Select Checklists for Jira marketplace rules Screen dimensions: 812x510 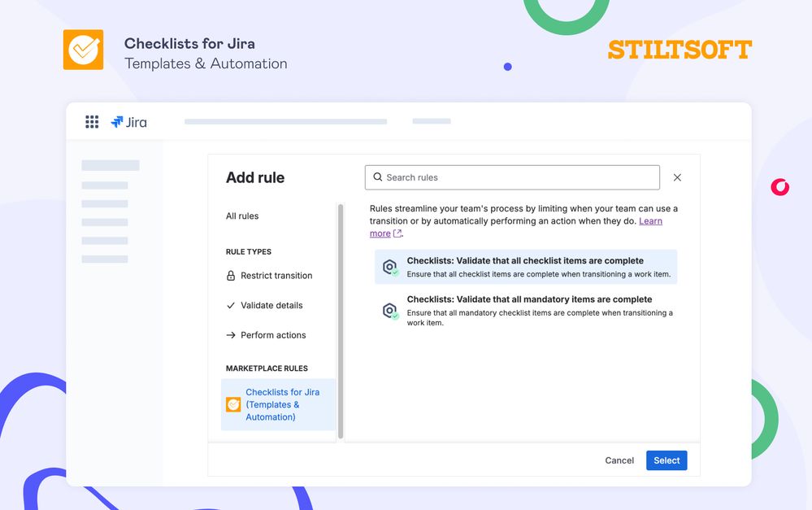coord(278,404)
